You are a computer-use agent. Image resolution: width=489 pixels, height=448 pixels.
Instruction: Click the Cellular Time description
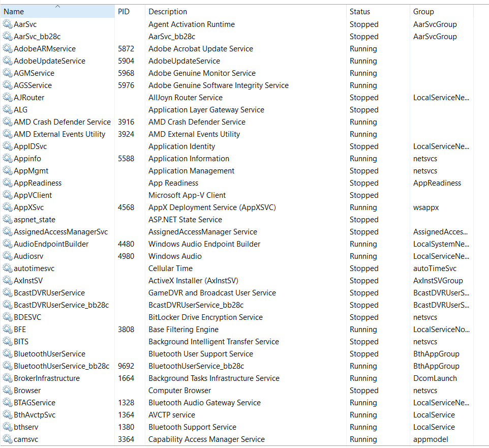pos(170,268)
